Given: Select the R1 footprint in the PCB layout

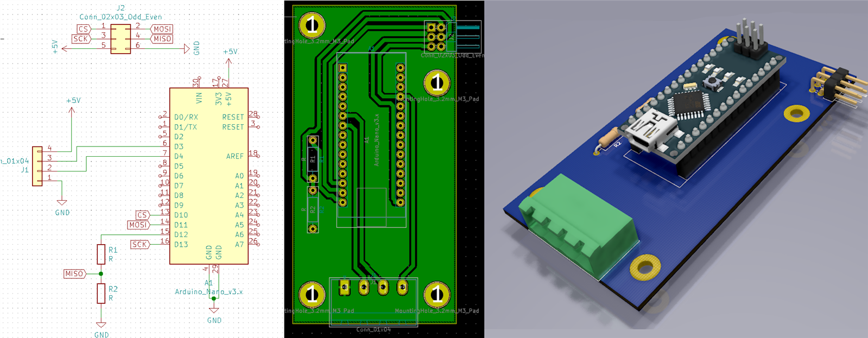Looking at the screenshot, I should (312, 160).
